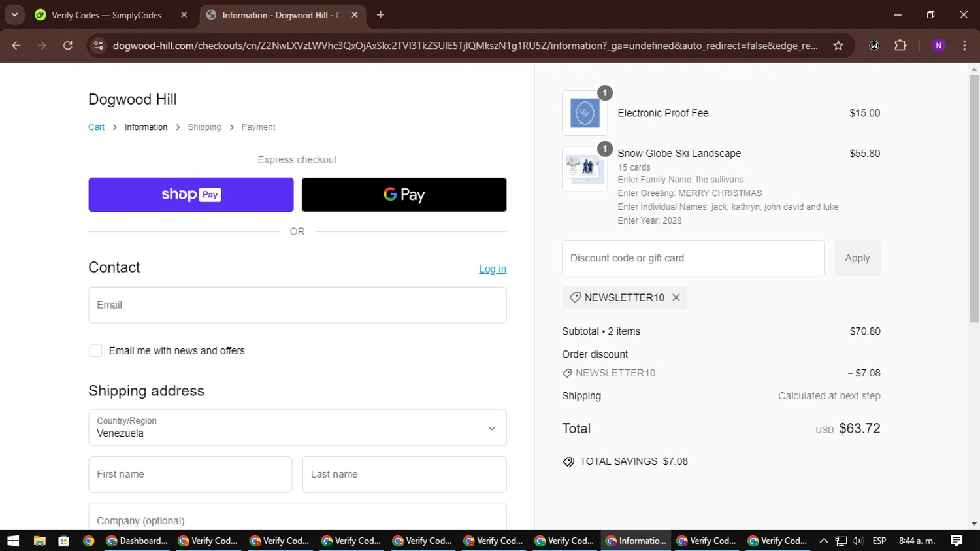Open the Windows Start menu

tap(13, 541)
